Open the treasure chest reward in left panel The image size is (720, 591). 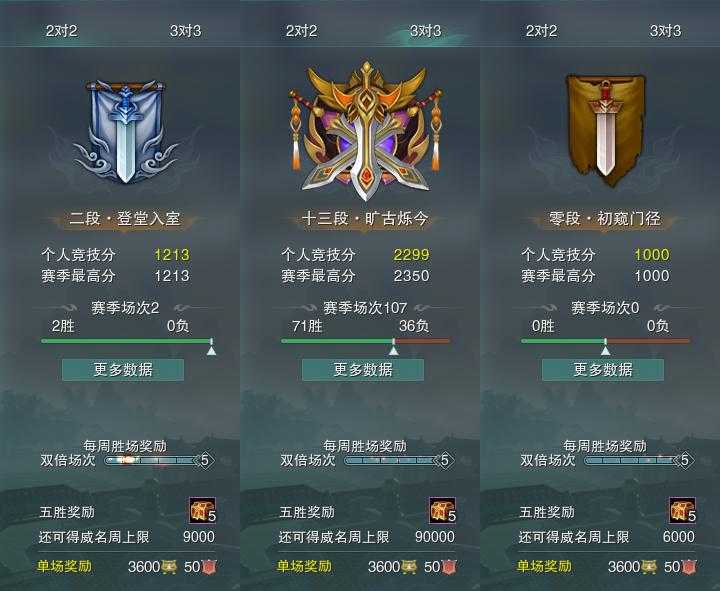click(x=202, y=510)
